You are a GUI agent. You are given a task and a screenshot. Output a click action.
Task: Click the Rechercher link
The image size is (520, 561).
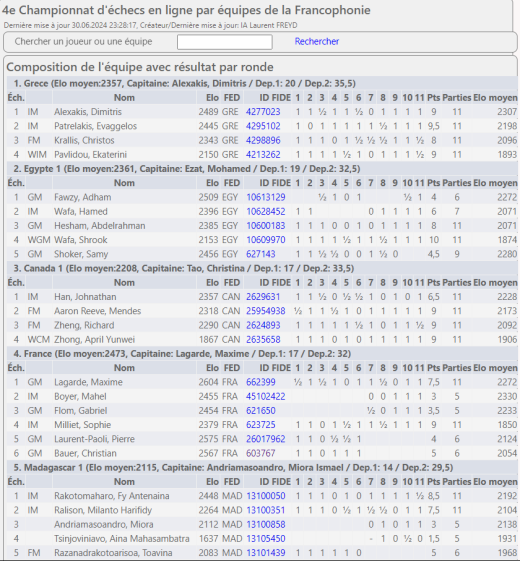point(317,42)
